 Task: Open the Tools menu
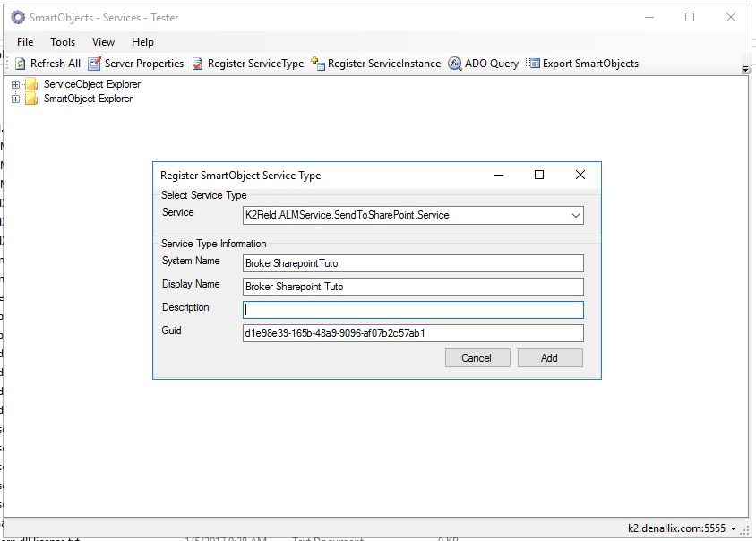tap(62, 41)
